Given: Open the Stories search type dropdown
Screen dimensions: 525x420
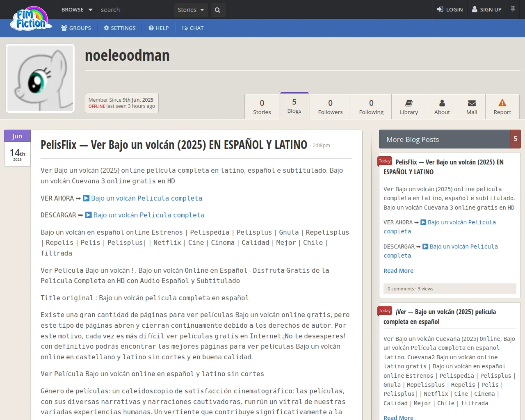Looking at the screenshot, I should tap(191, 10).
